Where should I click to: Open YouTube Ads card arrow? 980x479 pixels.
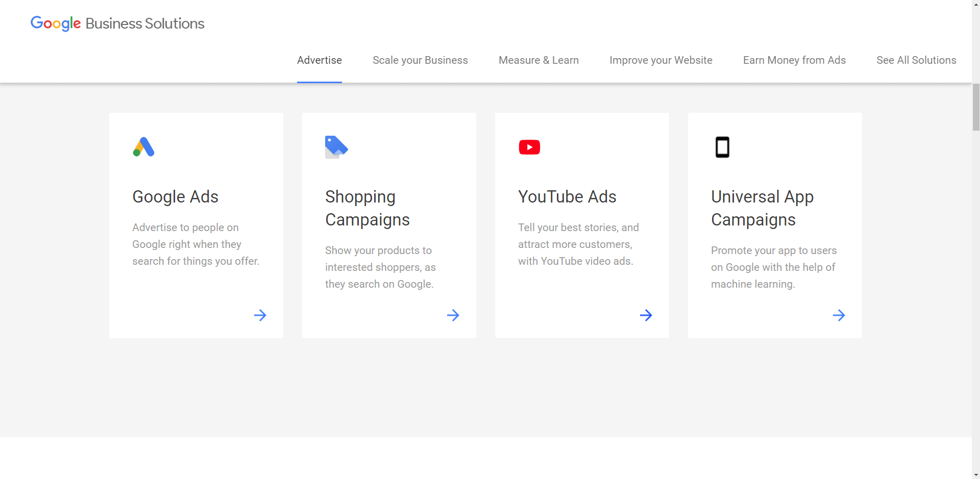click(x=646, y=315)
